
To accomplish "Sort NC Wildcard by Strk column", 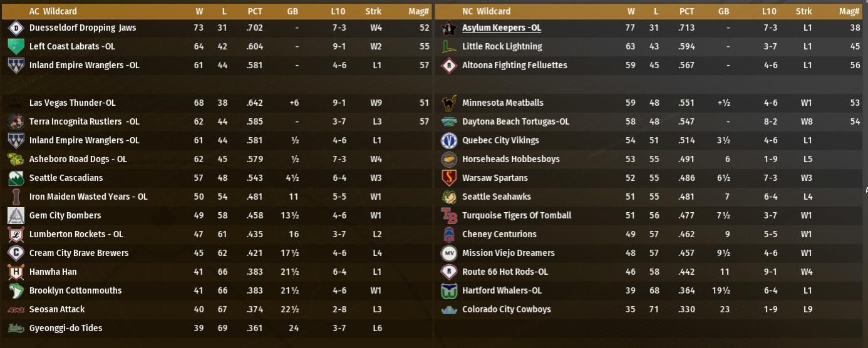I will click(803, 11).
